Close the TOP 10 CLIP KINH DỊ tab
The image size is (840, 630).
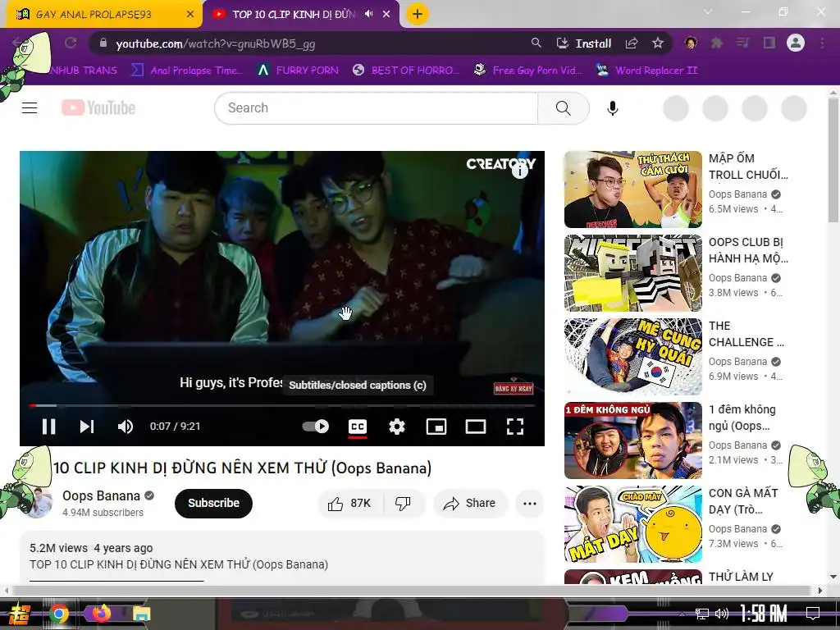(x=386, y=15)
